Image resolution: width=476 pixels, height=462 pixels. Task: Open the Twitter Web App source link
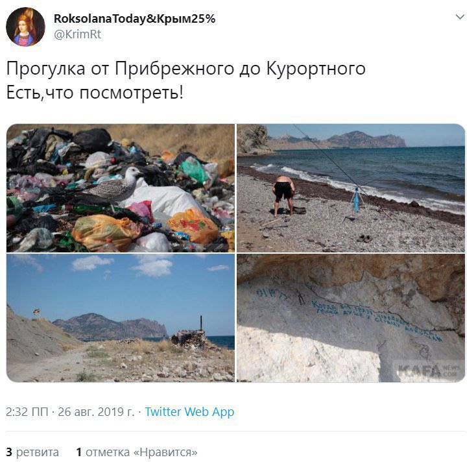coord(189,412)
